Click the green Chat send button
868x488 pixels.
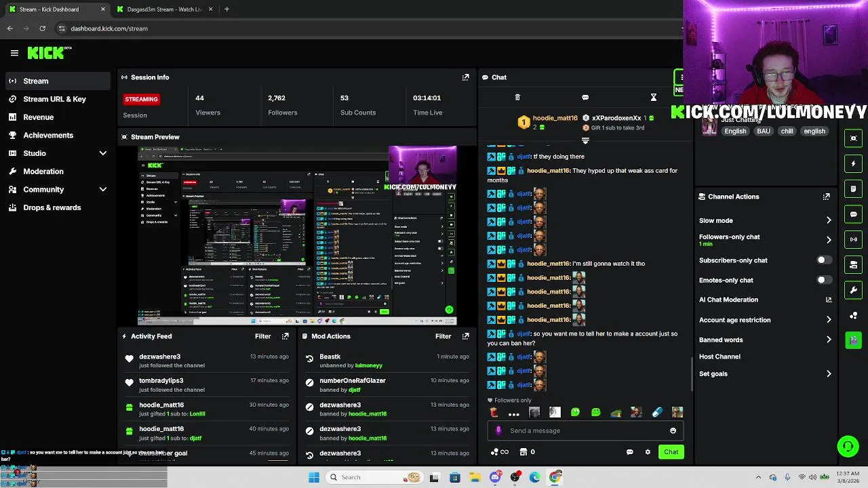click(x=671, y=452)
